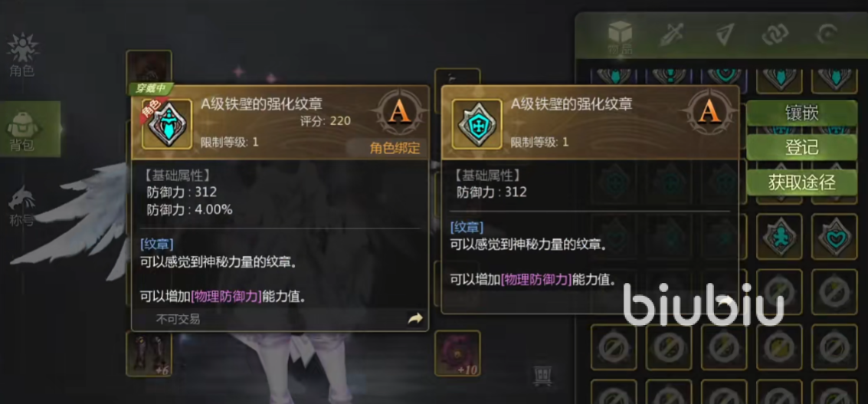
Task: Click the A grade badge on right tooltip
Action: click(709, 113)
